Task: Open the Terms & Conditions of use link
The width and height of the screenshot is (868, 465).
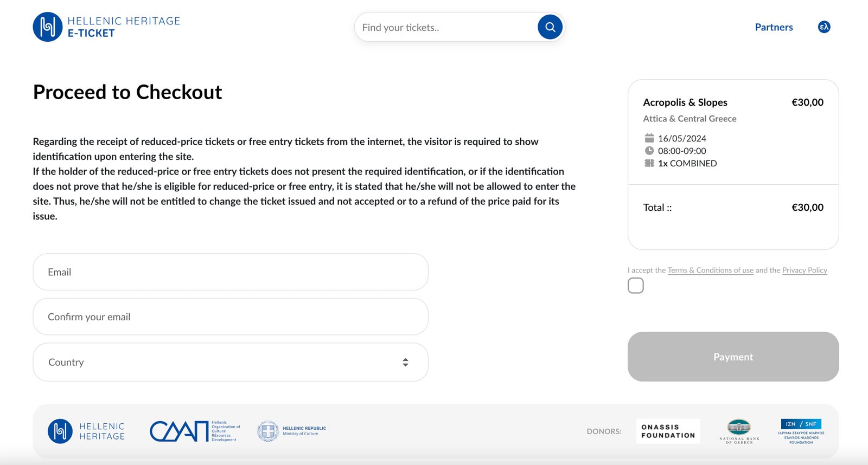Action: [710, 270]
